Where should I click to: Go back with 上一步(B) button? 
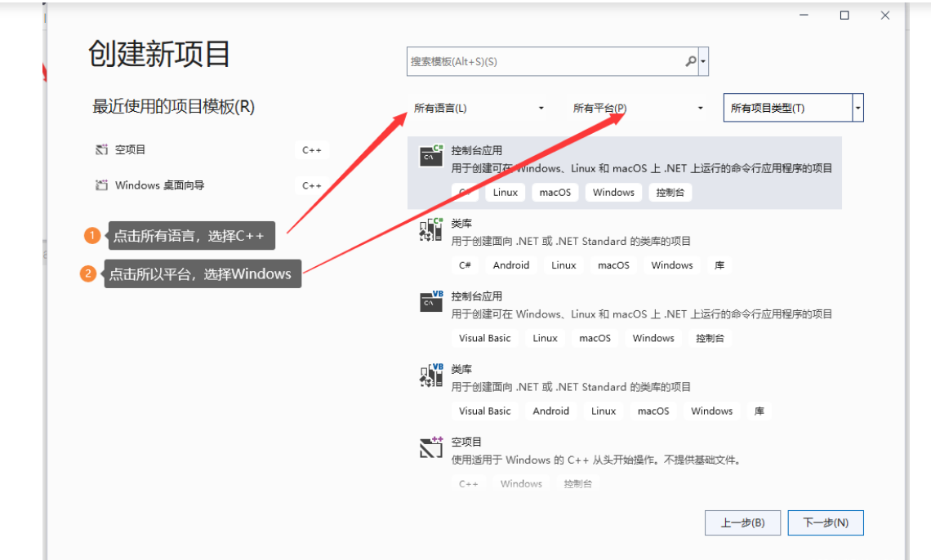click(742, 522)
